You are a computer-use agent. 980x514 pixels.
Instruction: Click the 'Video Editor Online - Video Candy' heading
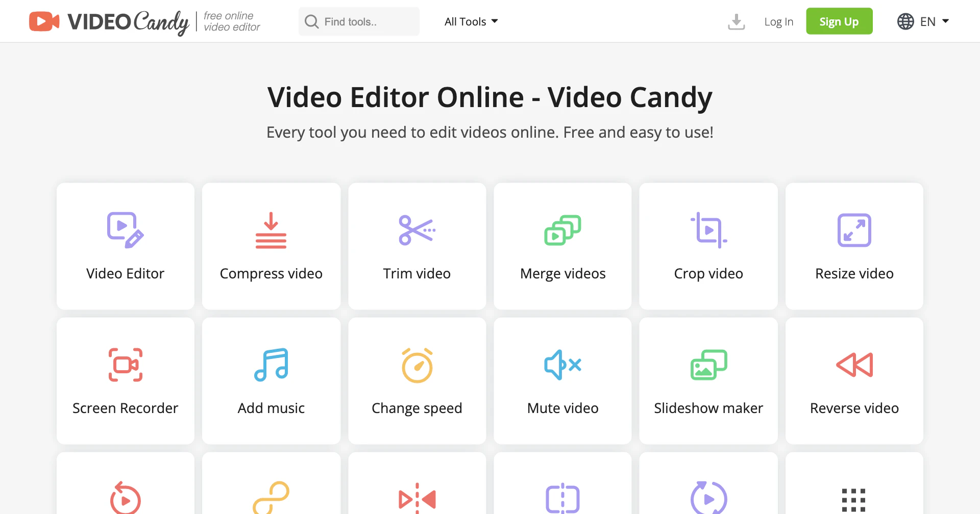[490, 97]
